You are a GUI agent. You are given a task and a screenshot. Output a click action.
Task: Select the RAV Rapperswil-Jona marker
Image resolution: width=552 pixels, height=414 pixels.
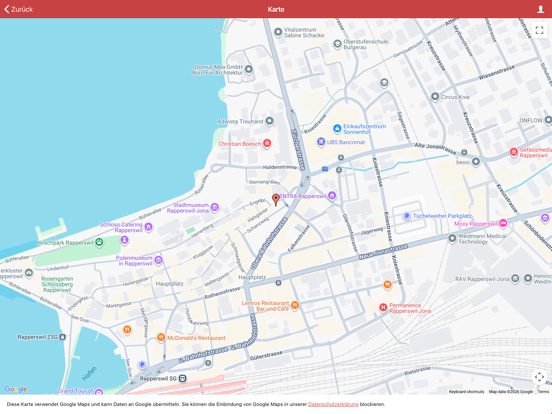coord(515,279)
